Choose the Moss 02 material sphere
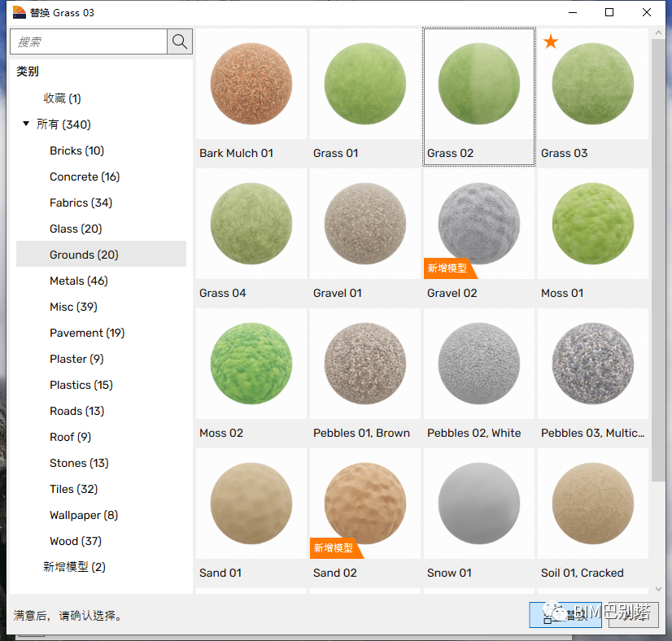Viewport: 672px width, 641px height. point(251,364)
